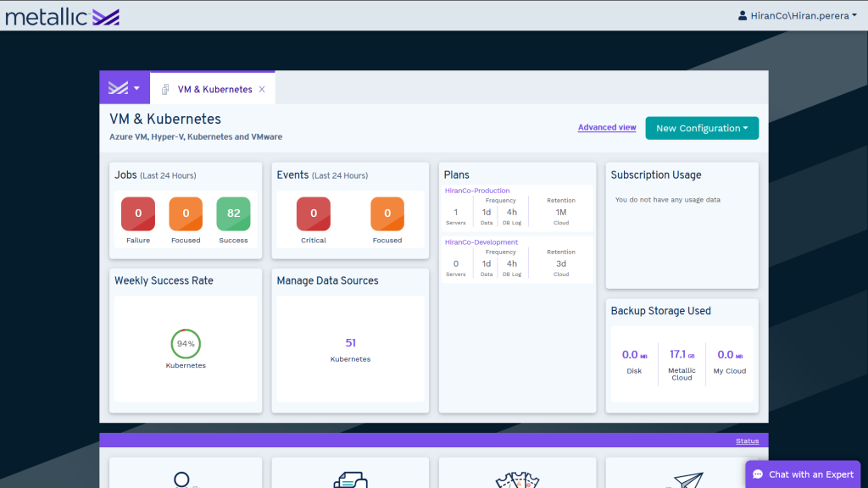This screenshot has height=488, width=868.
Task: Click the Weekly Success Rate heading
Action: pos(164,280)
